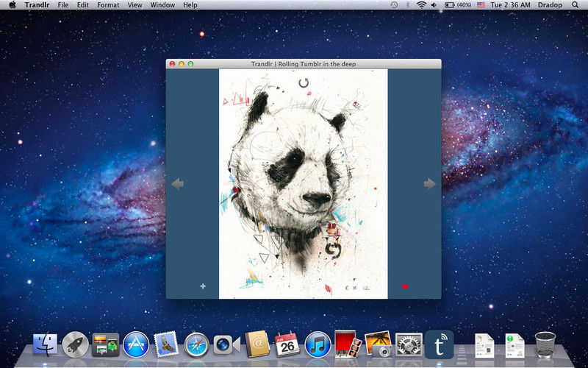Viewport: 588px width, 368px height.
Task: Open Mail stamp icon in Dock
Action: pyautogui.click(x=166, y=344)
